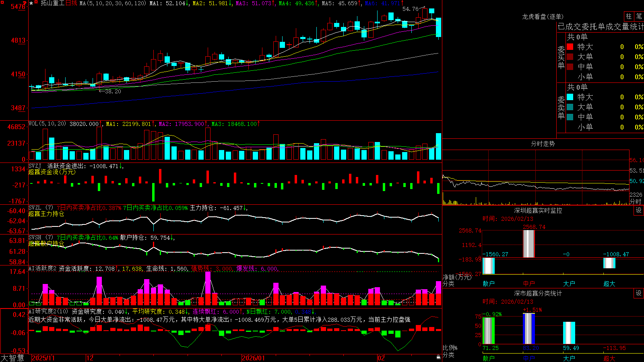Click 主力持仓: -61.457 value
Screen dimensions: 644x362
219,208
